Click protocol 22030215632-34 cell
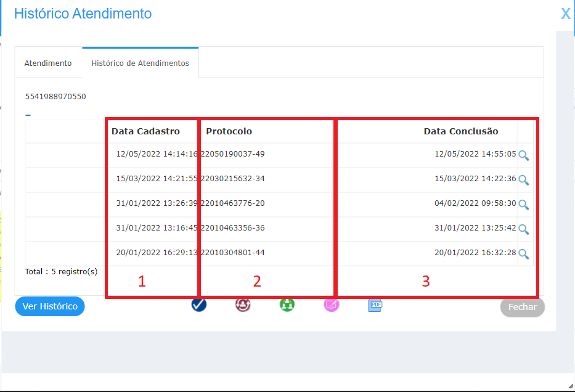Image resolution: width=575 pixels, height=392 pixels. (232, 179)
